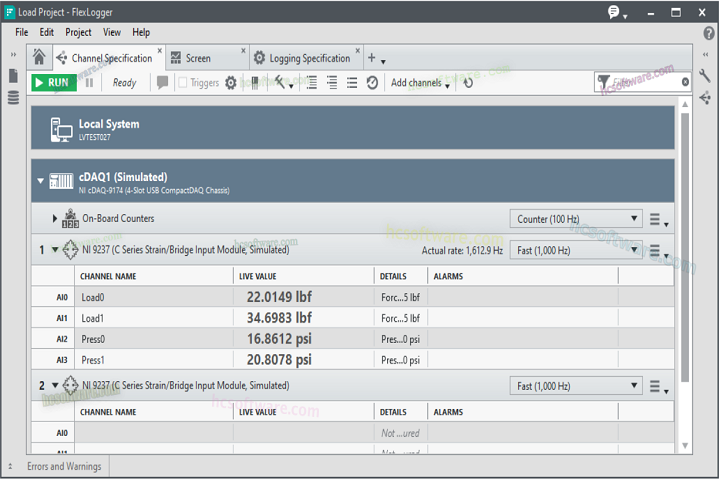This screenshot has width=720, height=480.
Task: Open the Home tab icon
Action: tap(39, 57)
